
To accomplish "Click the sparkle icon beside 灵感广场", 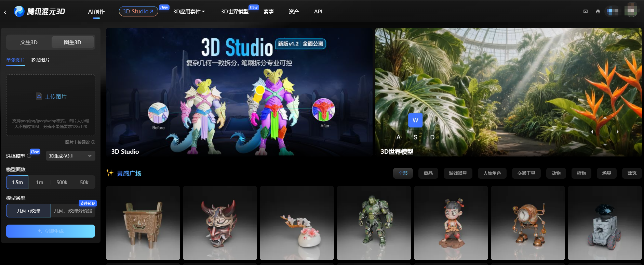I will (x=110, y=173).
